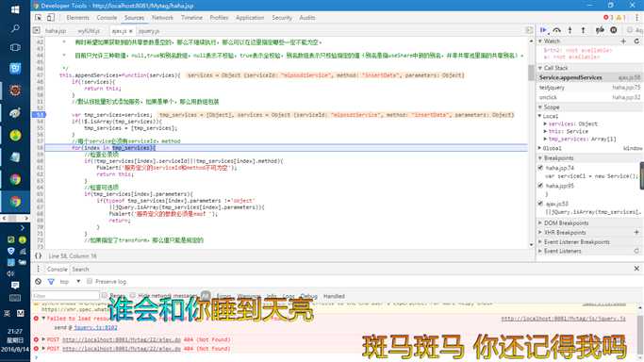Close the console drawer

(x=636, y=269)
